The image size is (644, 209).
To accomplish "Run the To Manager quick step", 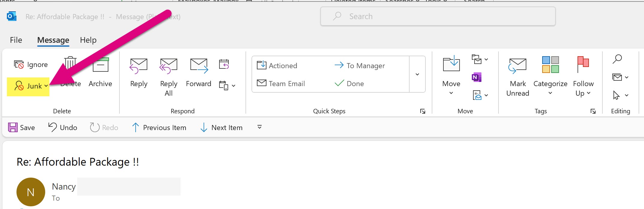I will coord(360,66).
